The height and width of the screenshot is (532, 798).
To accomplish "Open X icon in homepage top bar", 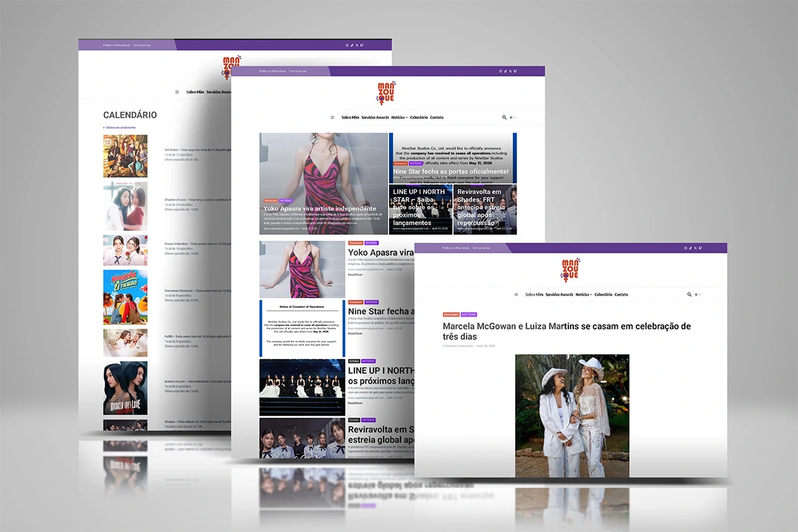I will pyautogui.click(x=510, y=71).
